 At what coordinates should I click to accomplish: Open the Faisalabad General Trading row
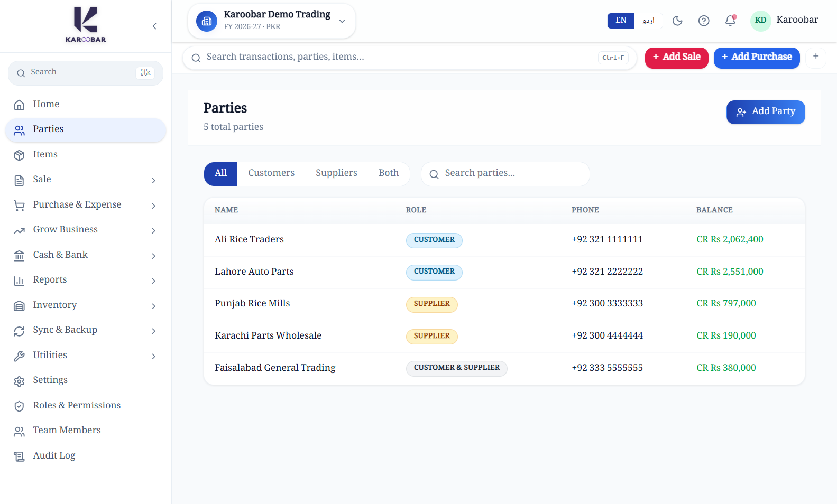point(504,368)
